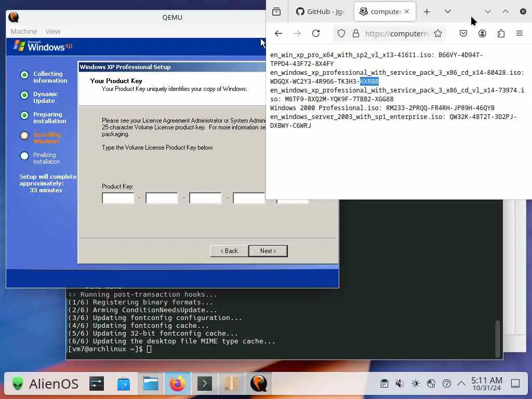Open Firefox tracking protection shield
532x399 pixels.
[x=341, y=33]
